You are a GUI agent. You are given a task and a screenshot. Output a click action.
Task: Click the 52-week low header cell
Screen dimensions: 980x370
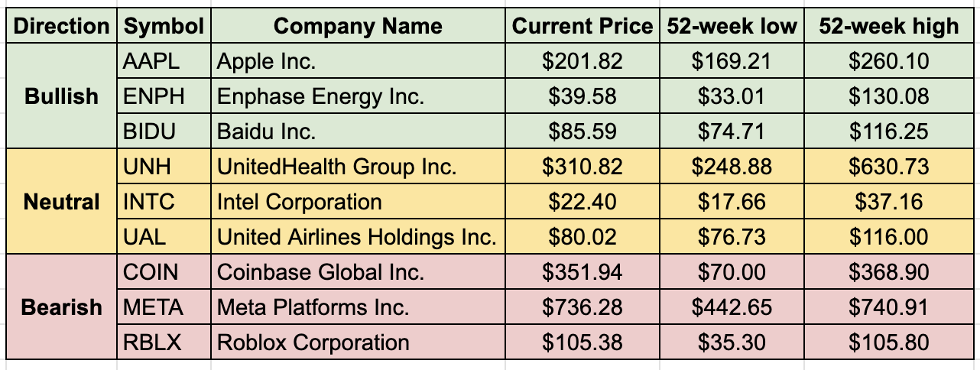(x=732, y=26)
